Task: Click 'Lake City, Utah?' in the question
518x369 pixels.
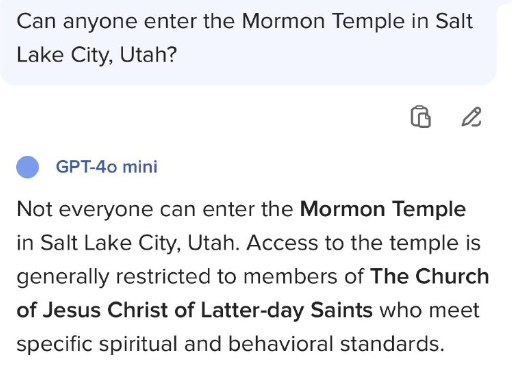Action: click(x=96, y=55)
